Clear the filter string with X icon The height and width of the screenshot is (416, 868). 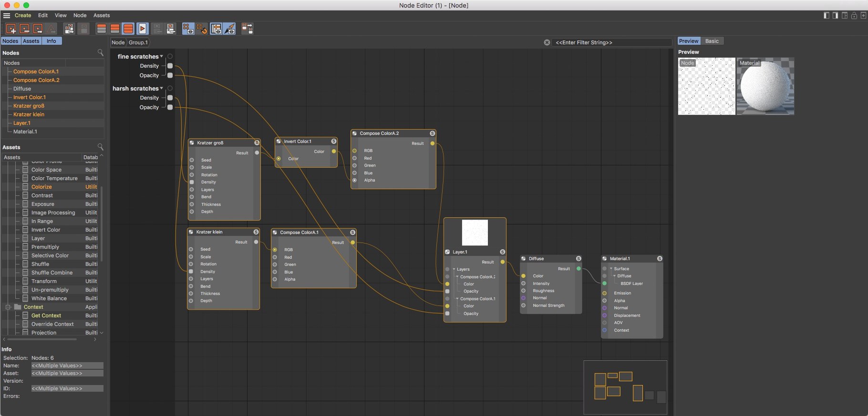click(x=547, y=42)
